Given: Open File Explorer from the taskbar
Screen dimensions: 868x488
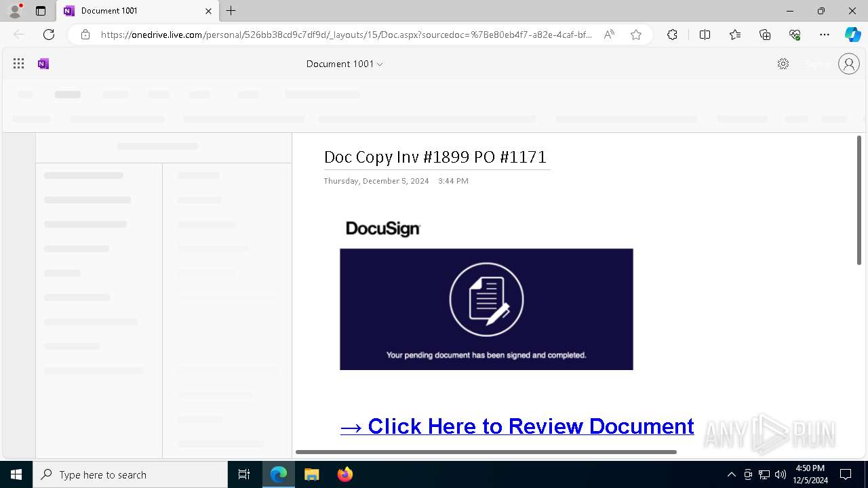Looking at the screenshot, I should [311, 474].
